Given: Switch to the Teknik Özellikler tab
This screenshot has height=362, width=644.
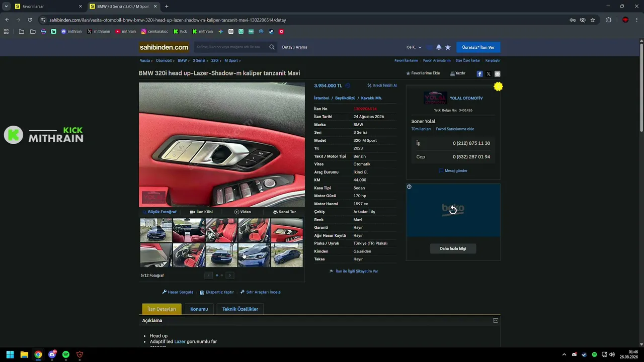Looking at the screenshot, I should tap(240, 309).
